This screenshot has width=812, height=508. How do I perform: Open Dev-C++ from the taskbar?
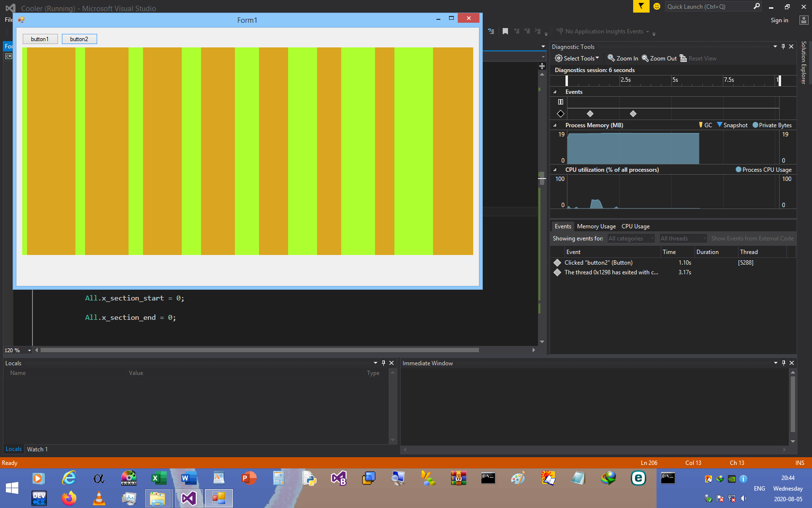coord(39,498)
